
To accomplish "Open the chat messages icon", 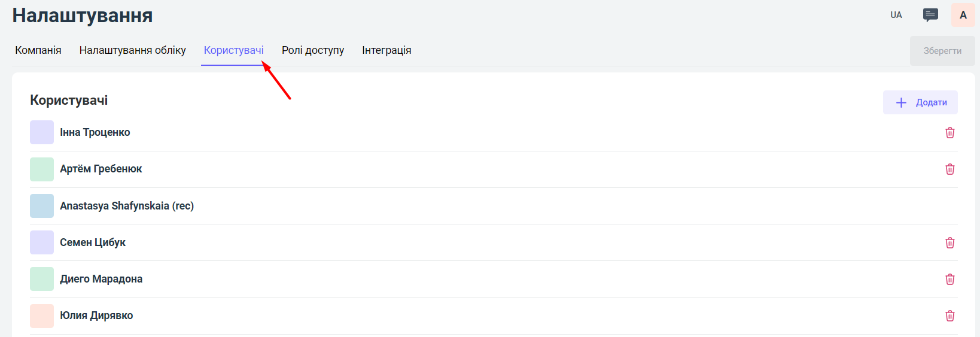I will coord(930,15).
